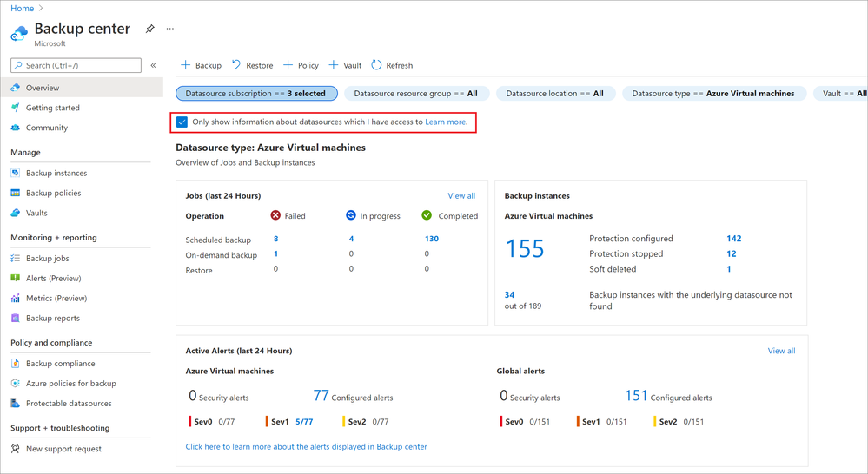This screenshot has height=474, width=868.
Task: Click the Backup reports icon
Action: [x=16, y=318]
